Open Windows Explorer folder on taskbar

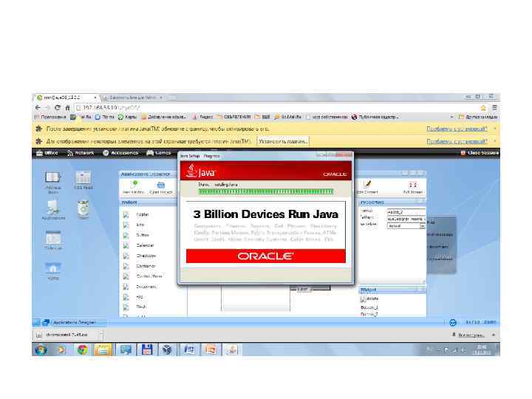pyautogui.click(x=103, y=349)
